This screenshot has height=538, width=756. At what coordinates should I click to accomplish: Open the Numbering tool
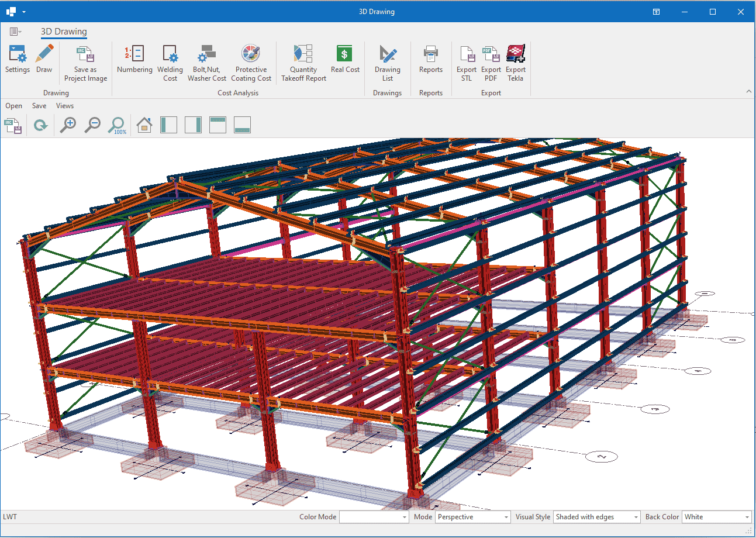[134, 60]
